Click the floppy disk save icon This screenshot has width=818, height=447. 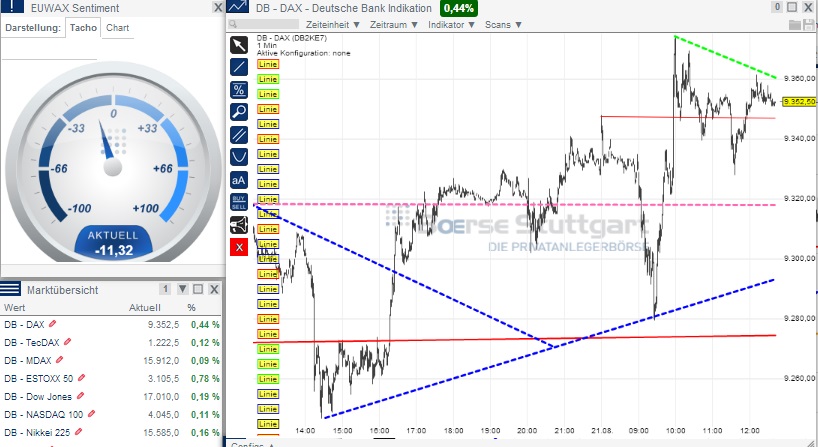(x=809, y=25)
